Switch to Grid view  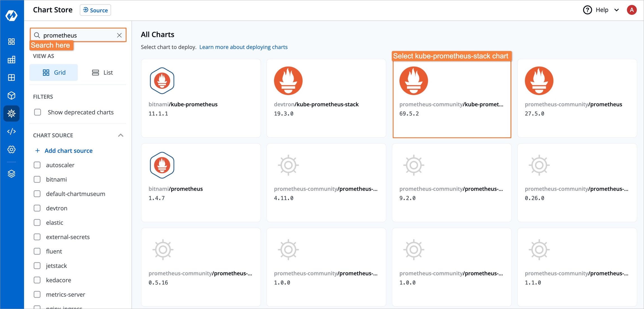point(54,72)
